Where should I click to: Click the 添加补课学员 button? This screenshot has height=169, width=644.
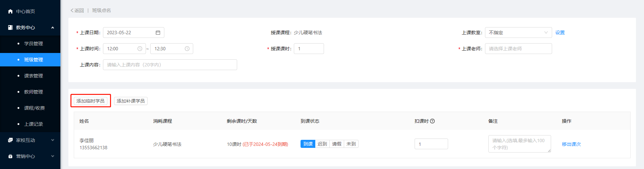[x=131, y=101]
